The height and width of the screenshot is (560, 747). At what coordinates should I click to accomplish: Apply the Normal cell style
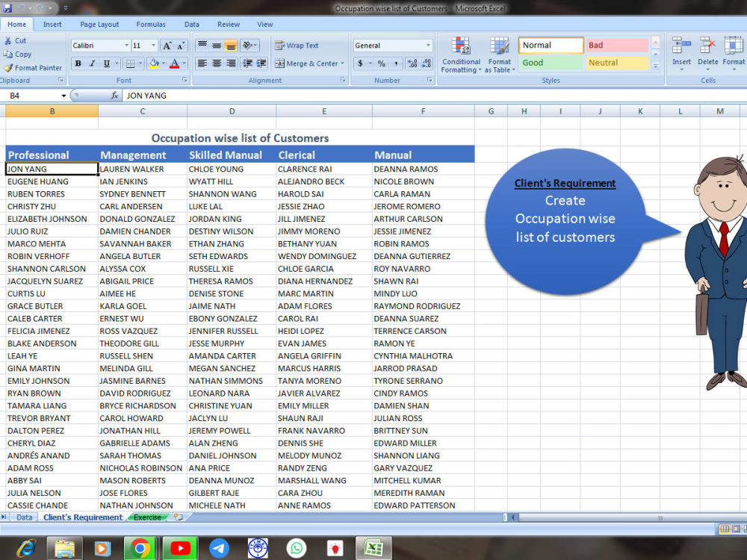pyautogui.click(x=551, y=46)
